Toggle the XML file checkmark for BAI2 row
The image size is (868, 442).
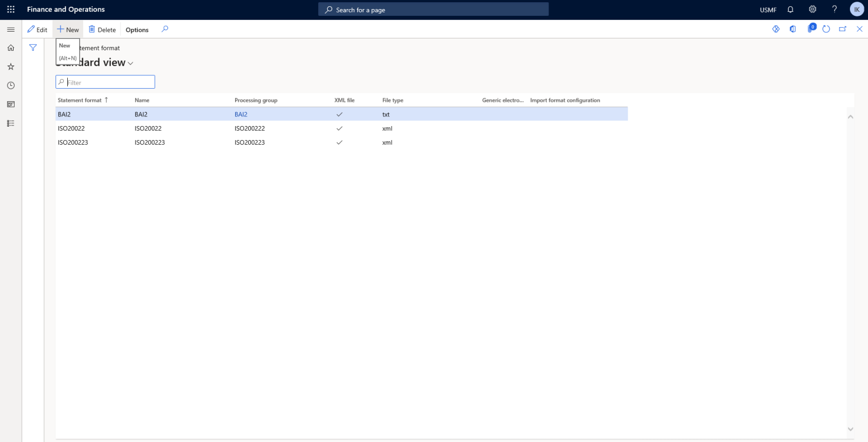pos(339,114)
